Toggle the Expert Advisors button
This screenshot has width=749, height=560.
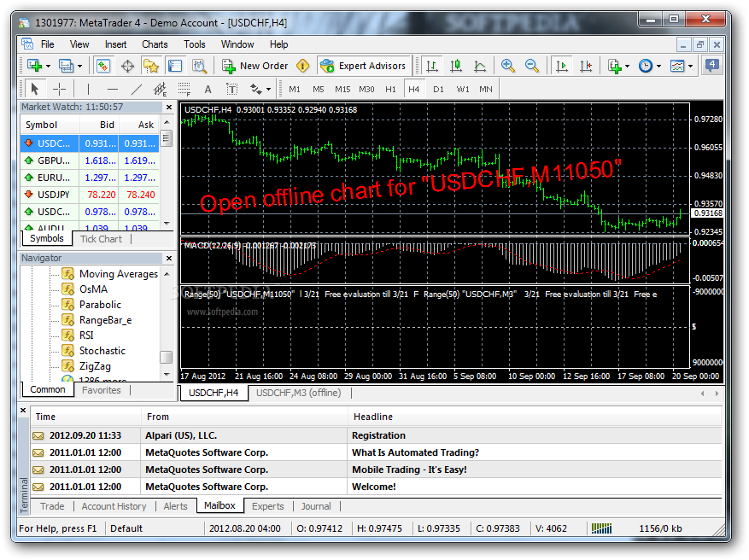coord(363,66)
